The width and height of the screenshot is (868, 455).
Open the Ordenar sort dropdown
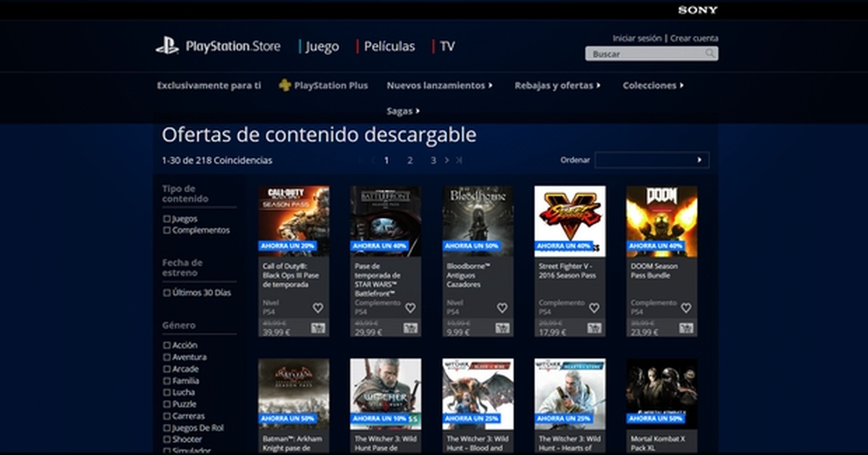pos(652,160)
